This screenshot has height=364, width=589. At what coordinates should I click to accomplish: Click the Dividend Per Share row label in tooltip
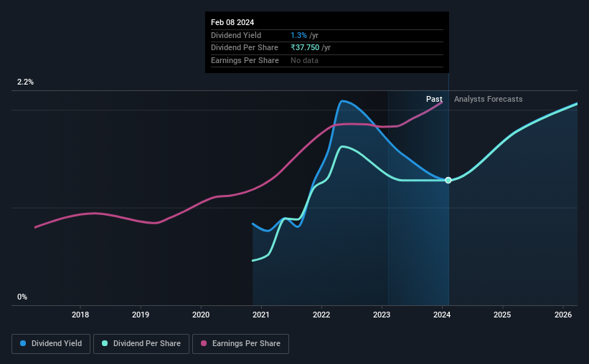point(245,48)
